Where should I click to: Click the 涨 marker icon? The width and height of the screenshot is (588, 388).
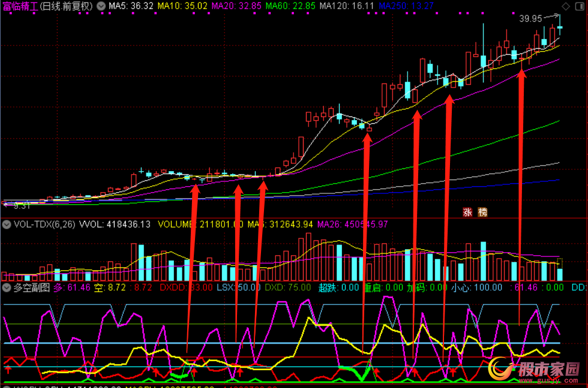coord(467,212)
